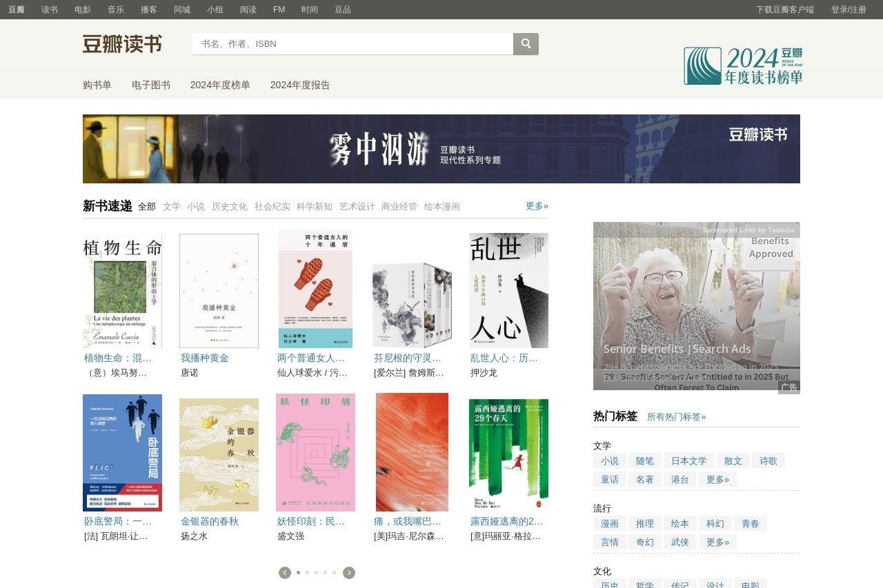Screen dimensions: 883x588
Task: Focus the book title, author, ISBN search field
Action: coord(353,44)
